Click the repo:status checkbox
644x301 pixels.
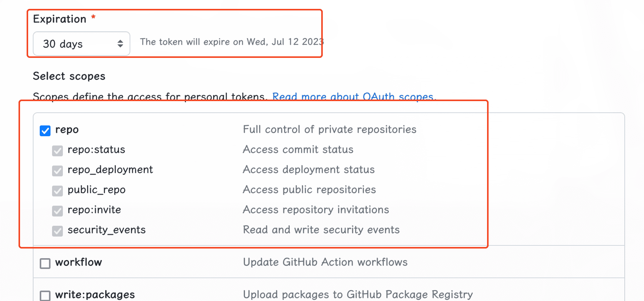[57, 150]
